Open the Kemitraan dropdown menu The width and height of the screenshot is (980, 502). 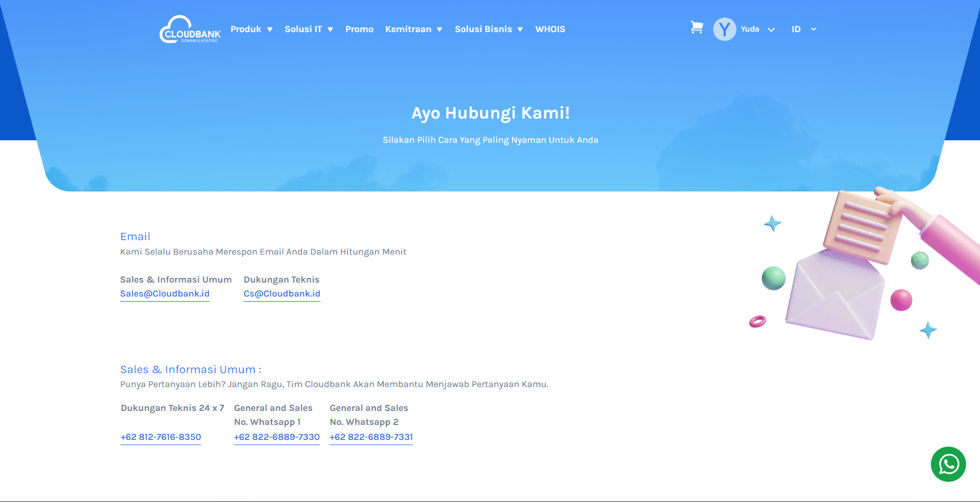pos(413,29)
